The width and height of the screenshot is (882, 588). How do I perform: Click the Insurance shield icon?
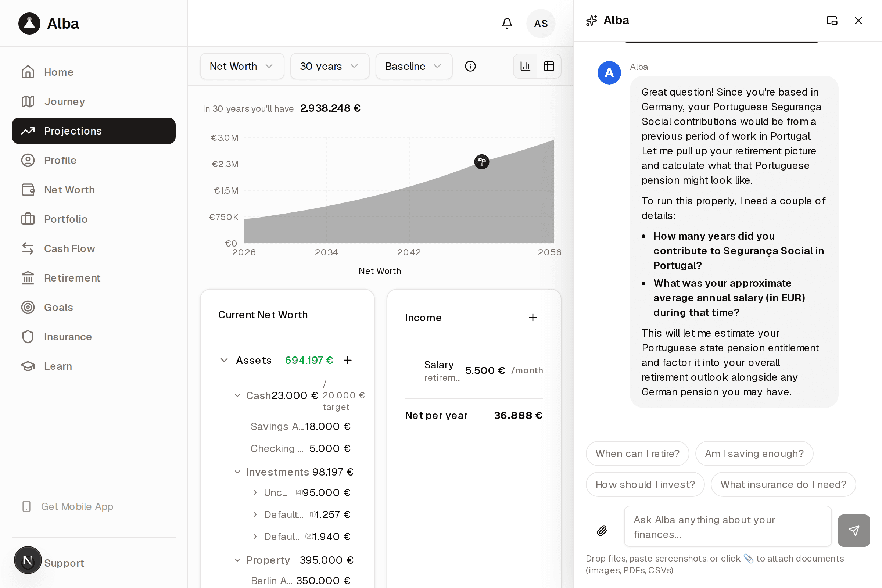pyautogui.click(x=28, y=337)
